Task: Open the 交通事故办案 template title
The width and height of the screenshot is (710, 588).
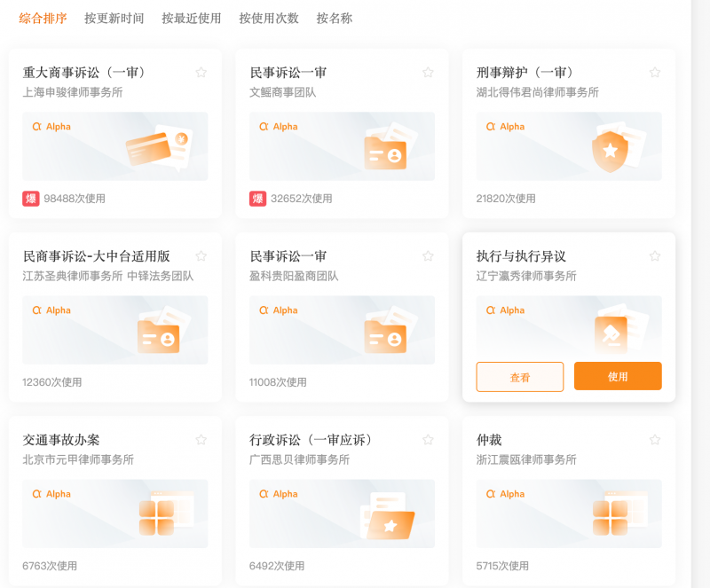Action: pos(61,440)
